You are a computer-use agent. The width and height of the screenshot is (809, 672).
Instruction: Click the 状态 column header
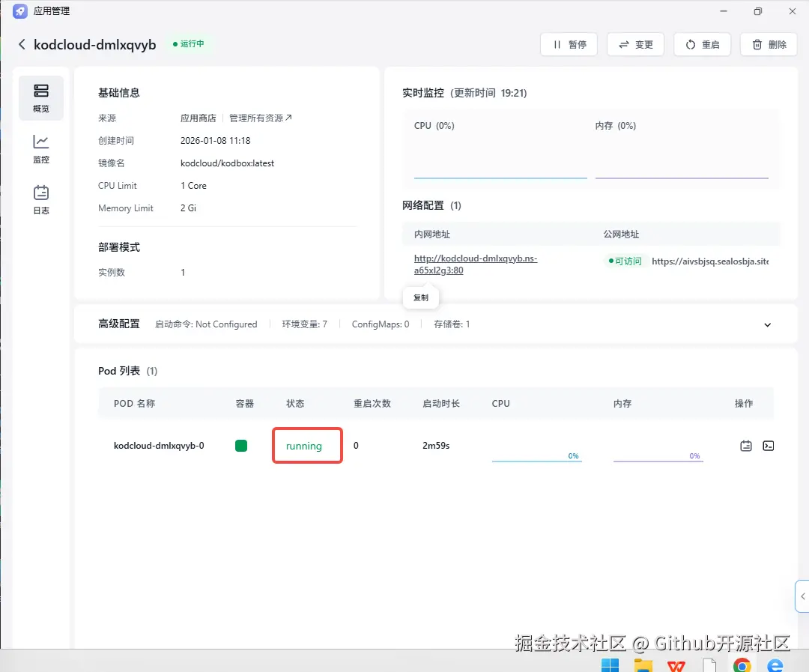[295, 404]
